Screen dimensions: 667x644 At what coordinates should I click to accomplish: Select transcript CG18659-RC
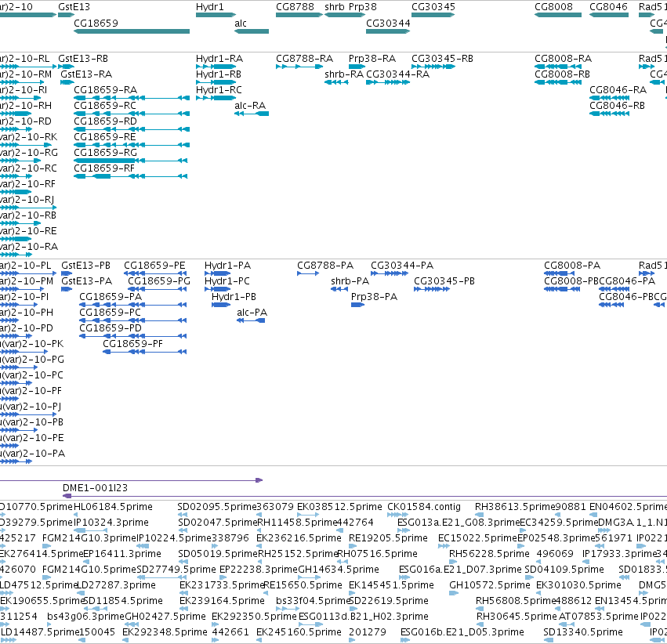[105, 106]
